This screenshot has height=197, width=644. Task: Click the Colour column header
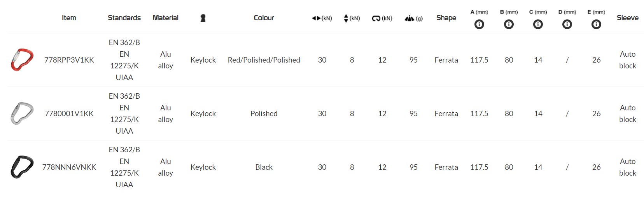point(264,18)
